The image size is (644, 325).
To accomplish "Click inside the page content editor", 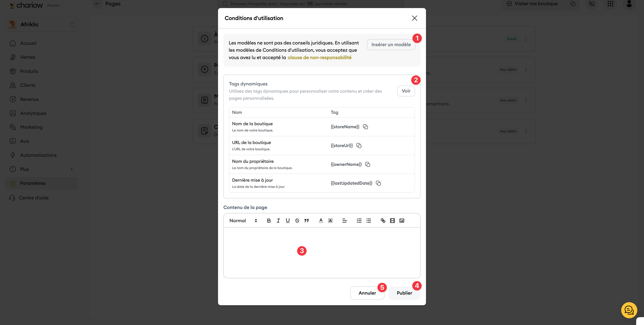I will 322,253.
